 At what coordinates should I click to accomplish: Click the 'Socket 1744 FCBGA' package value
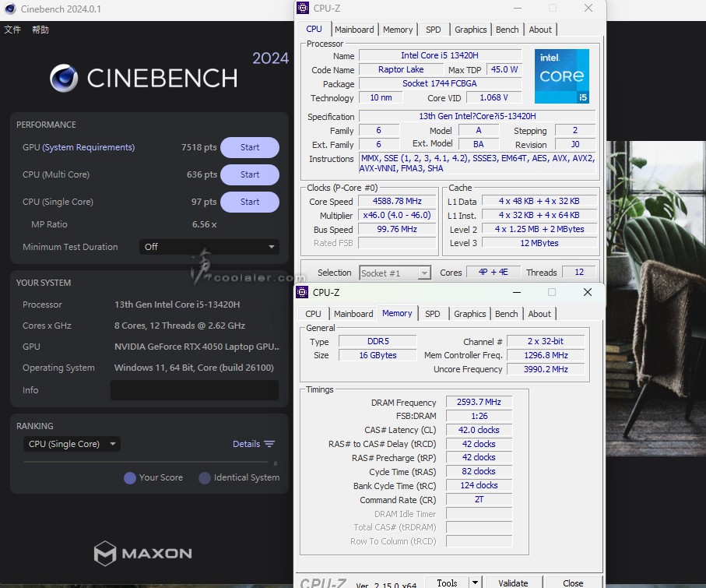pos(440,83)
